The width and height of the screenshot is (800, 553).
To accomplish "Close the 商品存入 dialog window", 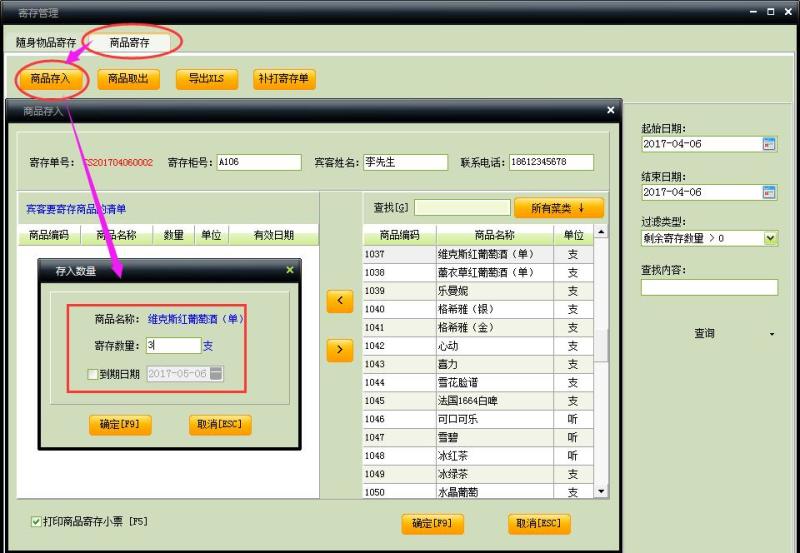I will point(610,110).
